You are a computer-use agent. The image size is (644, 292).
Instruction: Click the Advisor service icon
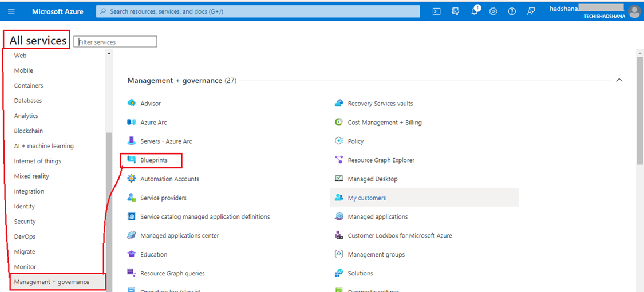coord(132,104)
